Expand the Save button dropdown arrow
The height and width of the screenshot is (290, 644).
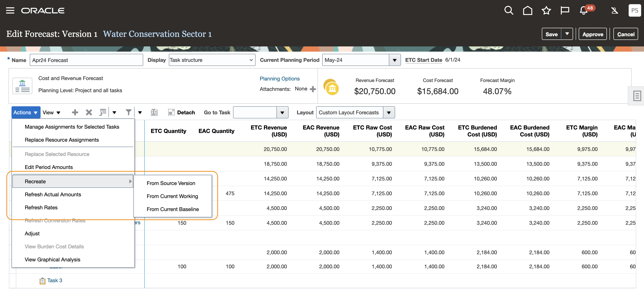click(567, 34)
